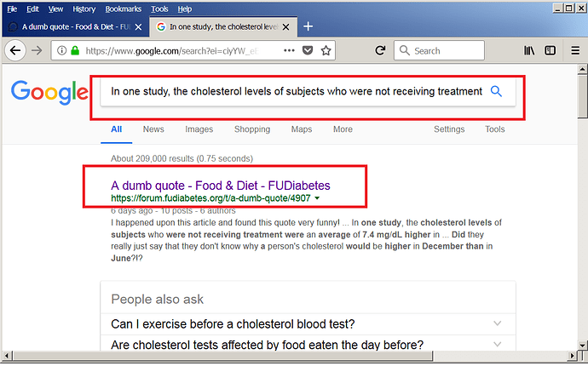The height and width of the screenshot is (366, 588).
Task: Switch to Shopping results
Action: [x=252, y=129]
